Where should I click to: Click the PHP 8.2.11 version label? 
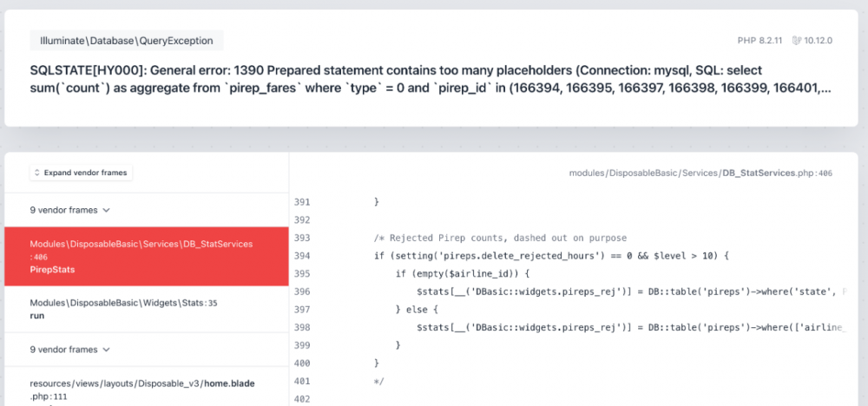coord(760,41)
